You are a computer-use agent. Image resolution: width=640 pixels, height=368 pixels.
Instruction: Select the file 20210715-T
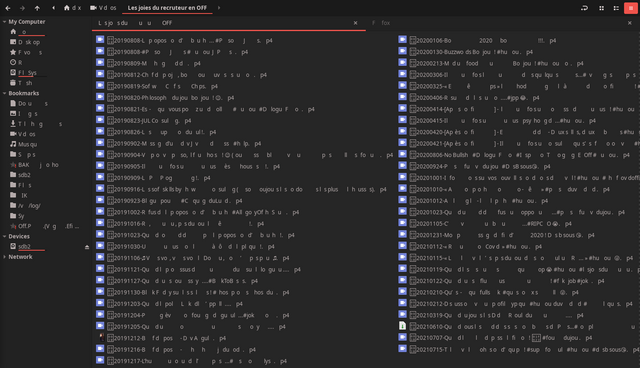pos(518,349)
